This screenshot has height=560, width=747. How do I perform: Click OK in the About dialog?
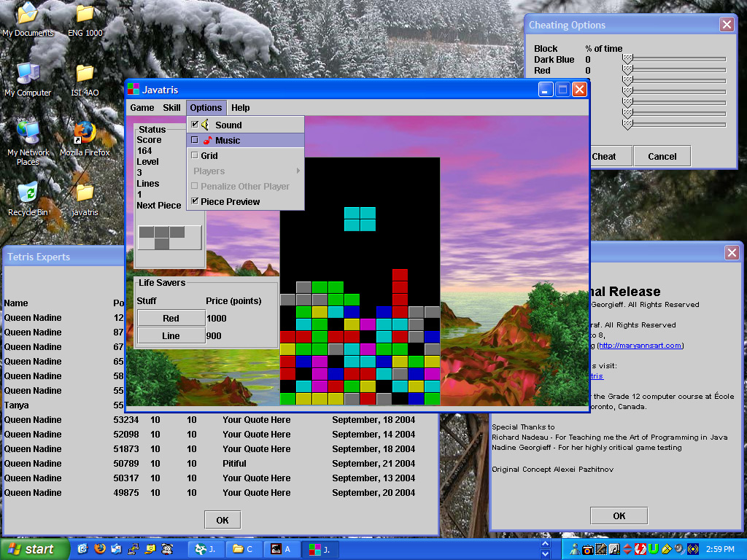[x=619, y=516]
